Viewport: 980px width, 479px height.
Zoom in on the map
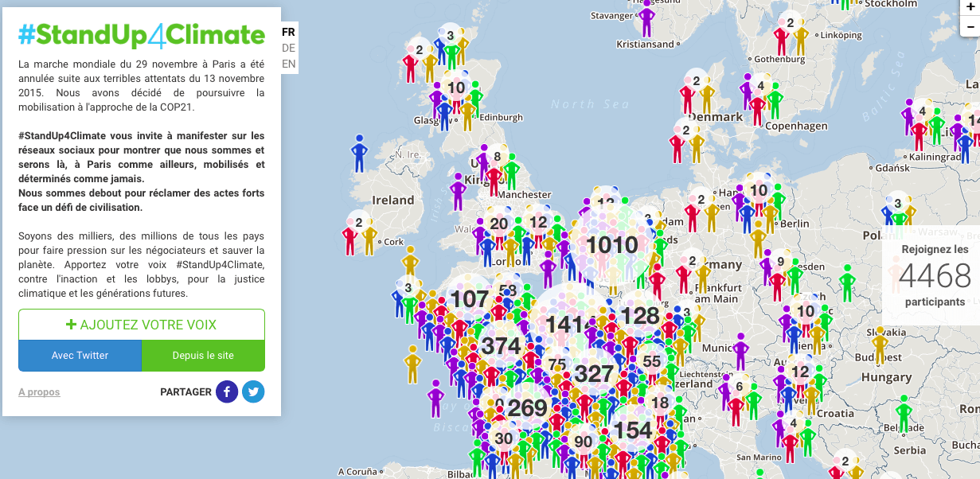coord(969,7)
